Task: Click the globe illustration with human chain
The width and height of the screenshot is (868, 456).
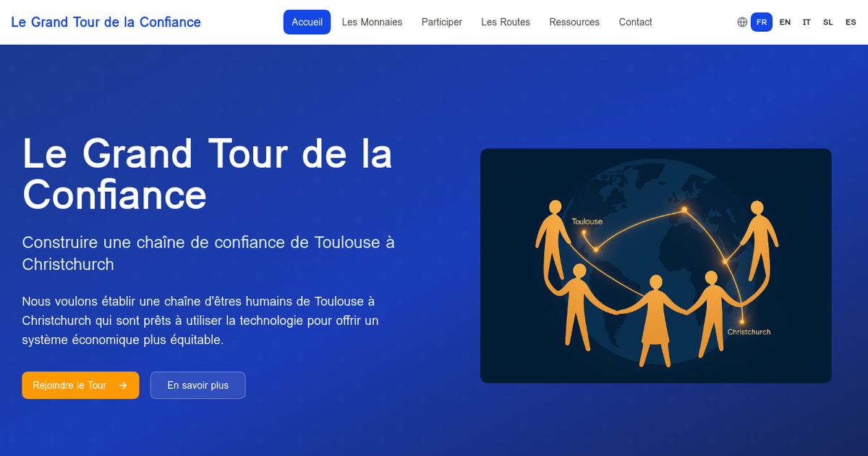Action: tap(655, 266)
